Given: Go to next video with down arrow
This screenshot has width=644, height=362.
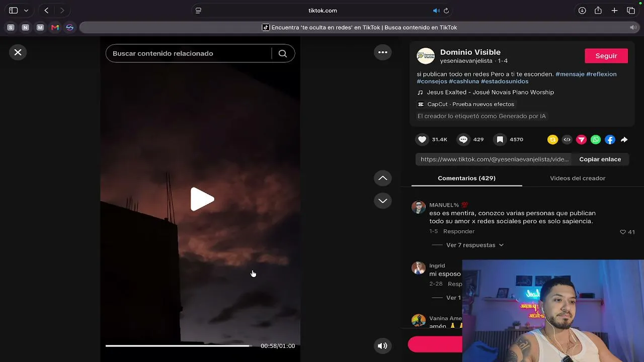Looking at the screenshot, I should point(383,201).
